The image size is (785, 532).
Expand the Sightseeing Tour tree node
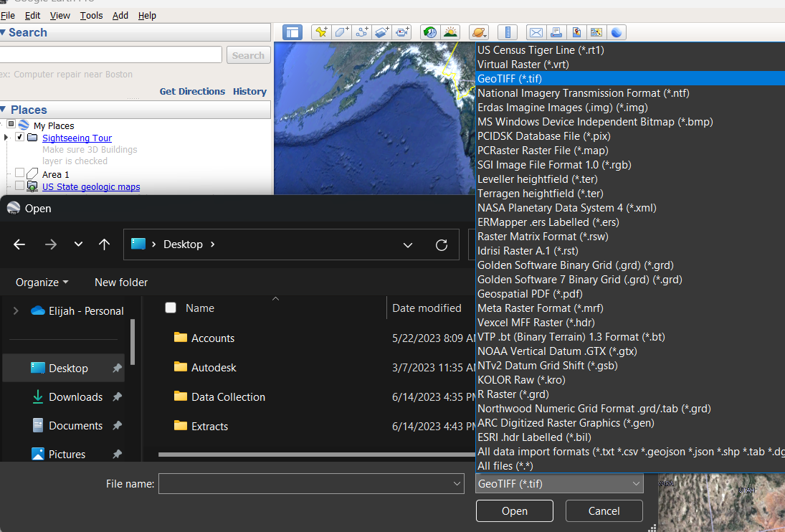6,138
